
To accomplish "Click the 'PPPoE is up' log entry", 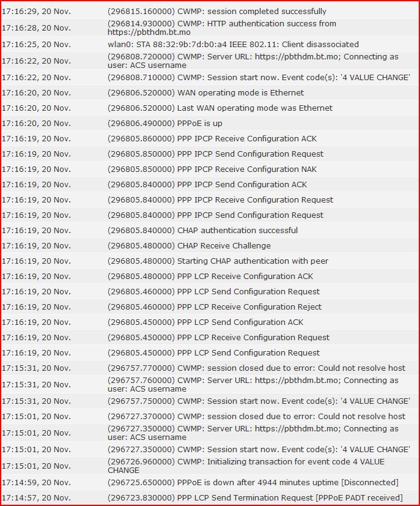I will [x=210, y=123].
